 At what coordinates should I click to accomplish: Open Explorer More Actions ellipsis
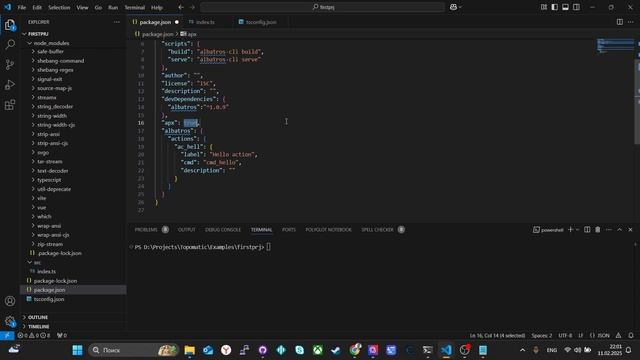pyautogui.click(x=117, y=22)
